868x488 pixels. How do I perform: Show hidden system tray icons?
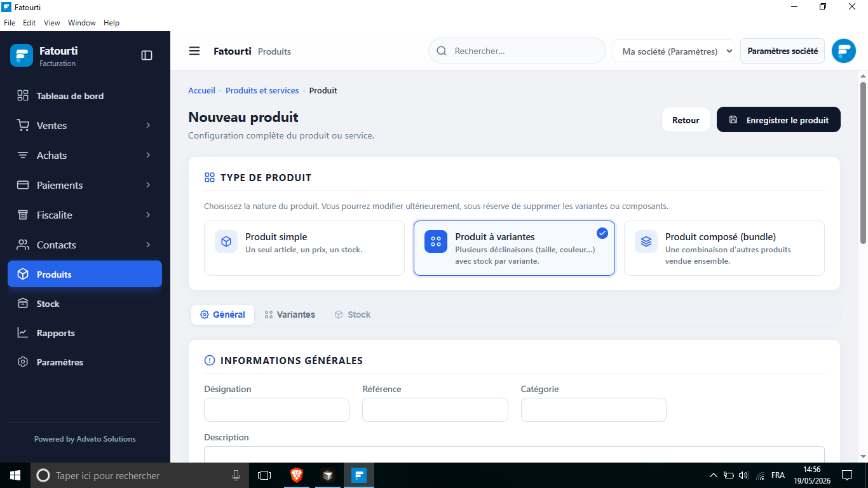(x=713, y=475)
